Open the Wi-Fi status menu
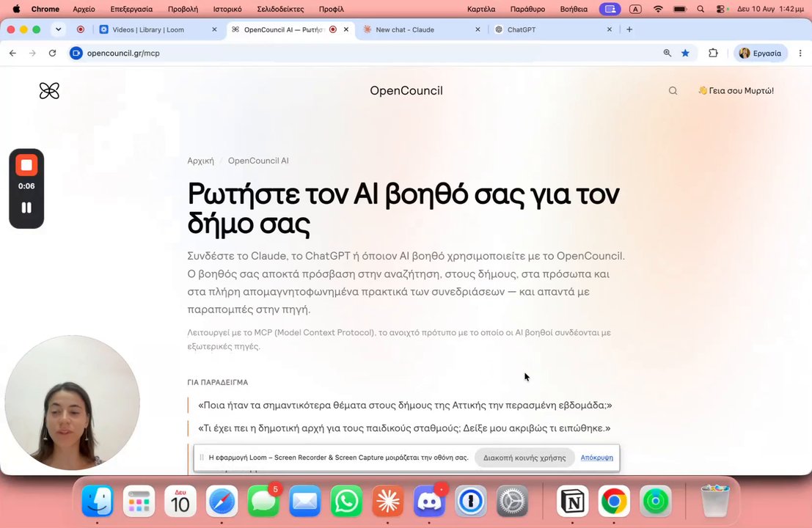 [x=658, y=9]
